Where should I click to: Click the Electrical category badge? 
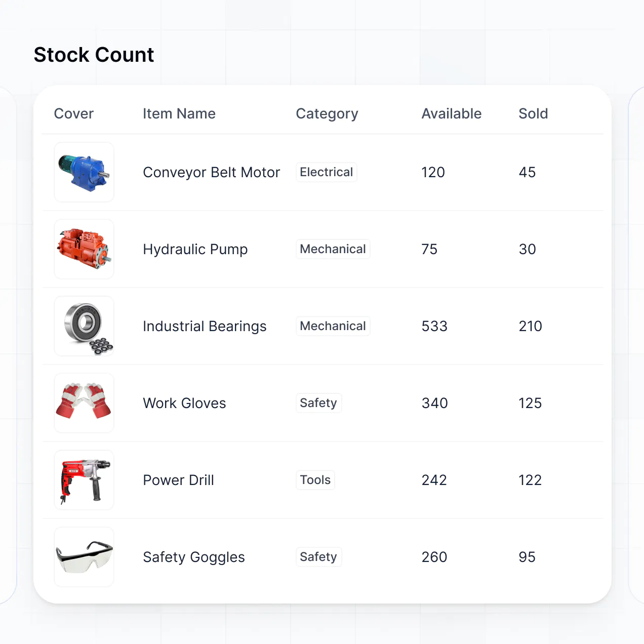click(x=326, y=172)
